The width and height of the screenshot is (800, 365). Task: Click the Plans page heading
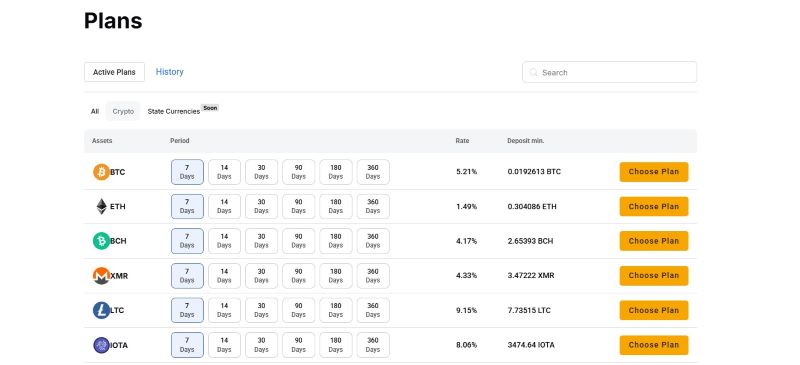click(x=113, y=21)
